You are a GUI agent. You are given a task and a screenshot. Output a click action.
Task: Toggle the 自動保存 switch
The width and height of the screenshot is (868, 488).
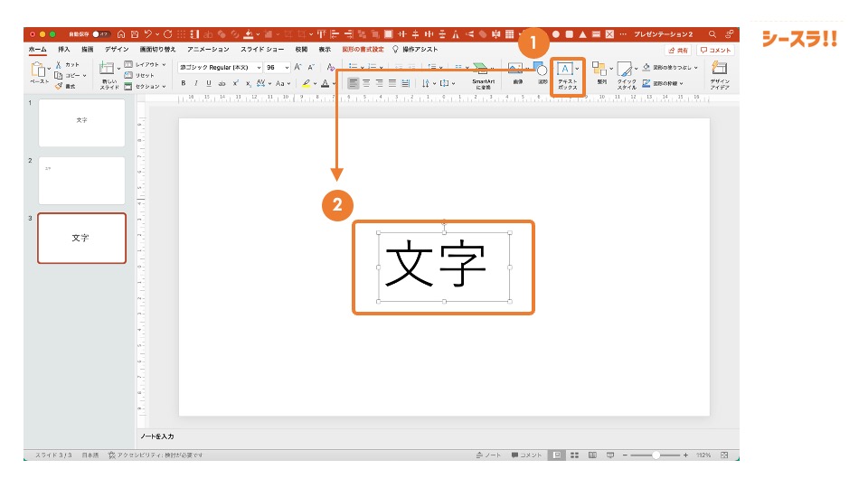point(100,34)
